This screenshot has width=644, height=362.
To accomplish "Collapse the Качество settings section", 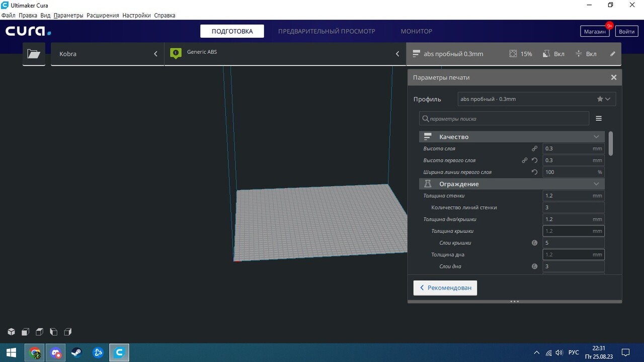I will [596, 137].
